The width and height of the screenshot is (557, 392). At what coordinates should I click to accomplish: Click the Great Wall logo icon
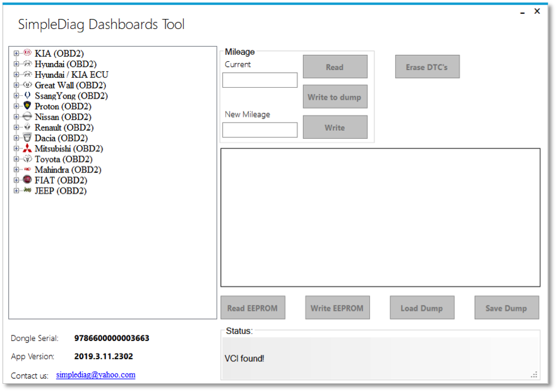(27, 85)
